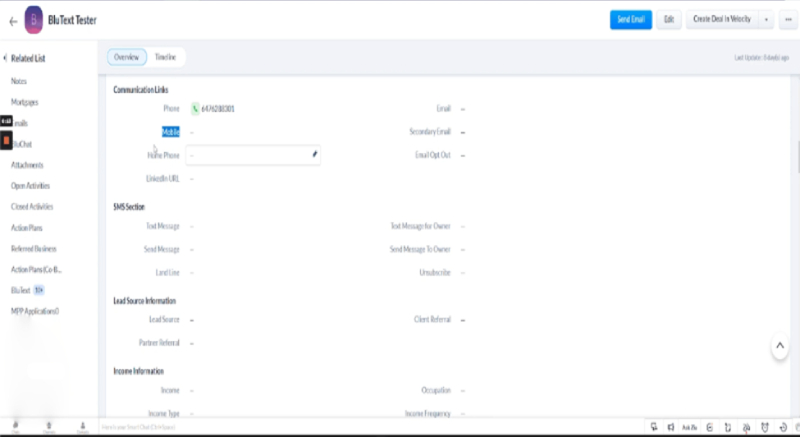800x437 pixels.
Task: Click the Email Opt Out field label
Action: coord(433,155)
